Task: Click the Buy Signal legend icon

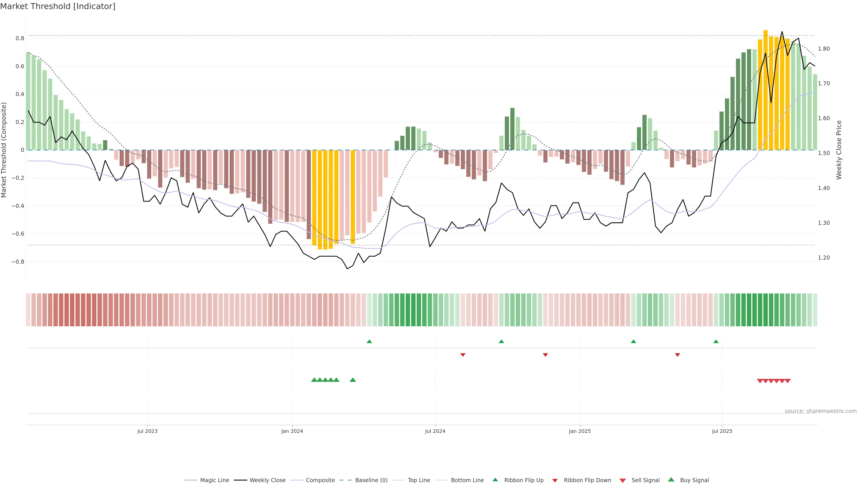Action: (671, 480)
